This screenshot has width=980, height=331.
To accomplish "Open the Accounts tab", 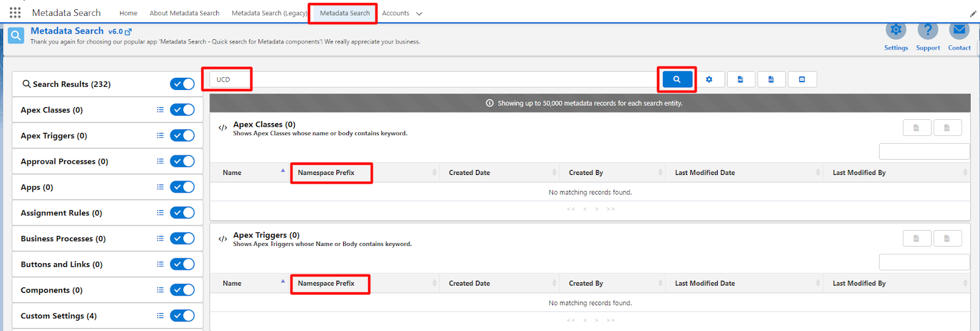I will point(396,13).
